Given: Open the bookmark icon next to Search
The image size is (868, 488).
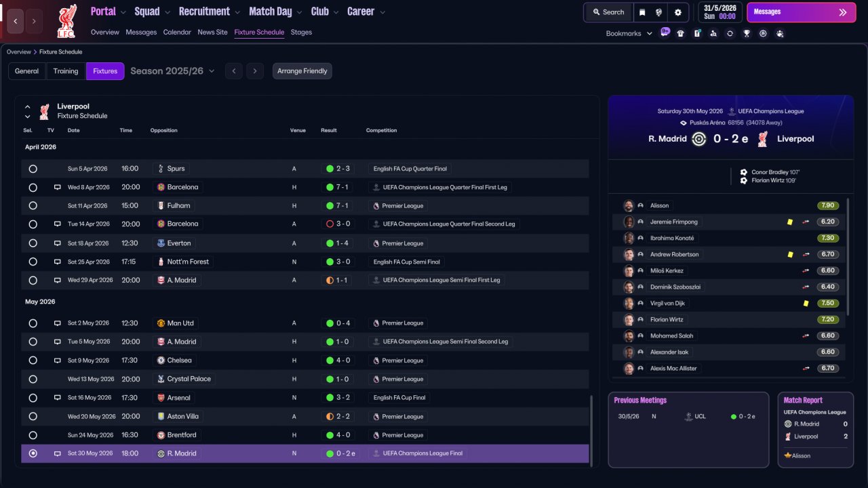Looking at the screenshot, I should coord(642,12).
